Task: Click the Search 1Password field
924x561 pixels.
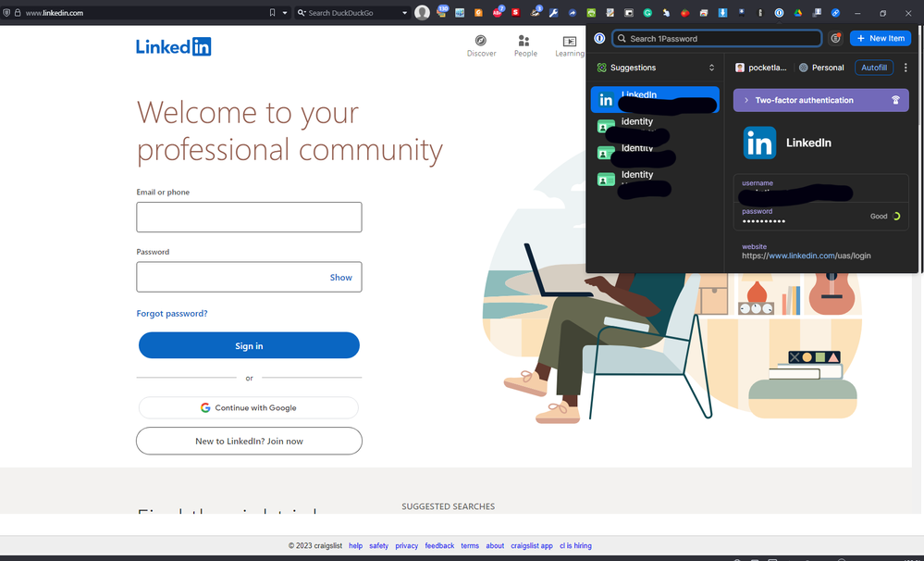Action: (x=717, y=38)
